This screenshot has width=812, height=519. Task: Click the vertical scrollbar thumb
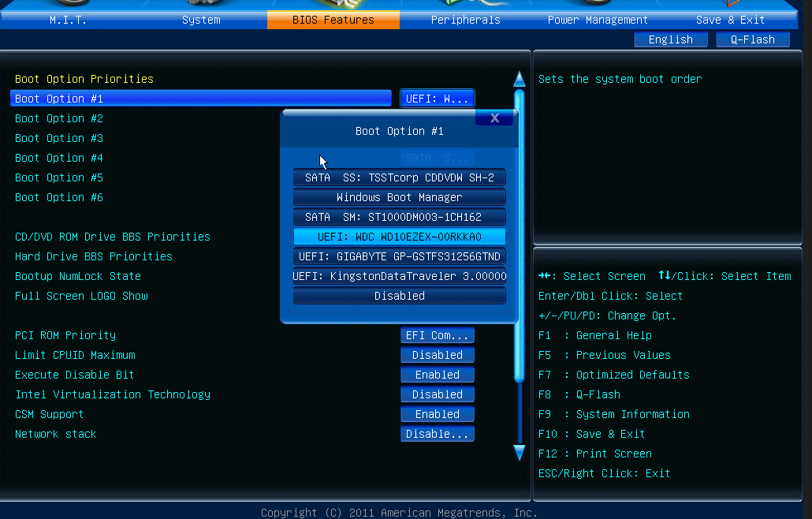click(x=520, y=236)
